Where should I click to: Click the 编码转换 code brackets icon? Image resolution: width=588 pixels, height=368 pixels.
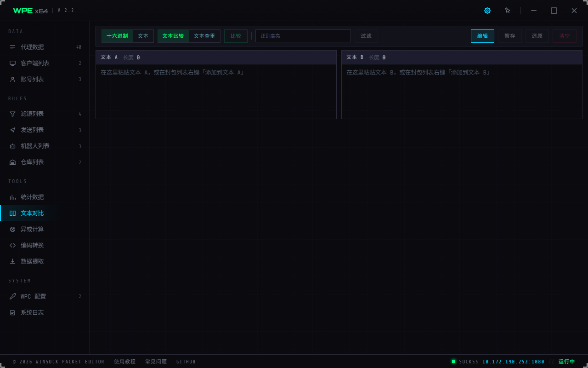tap(13, 245)
